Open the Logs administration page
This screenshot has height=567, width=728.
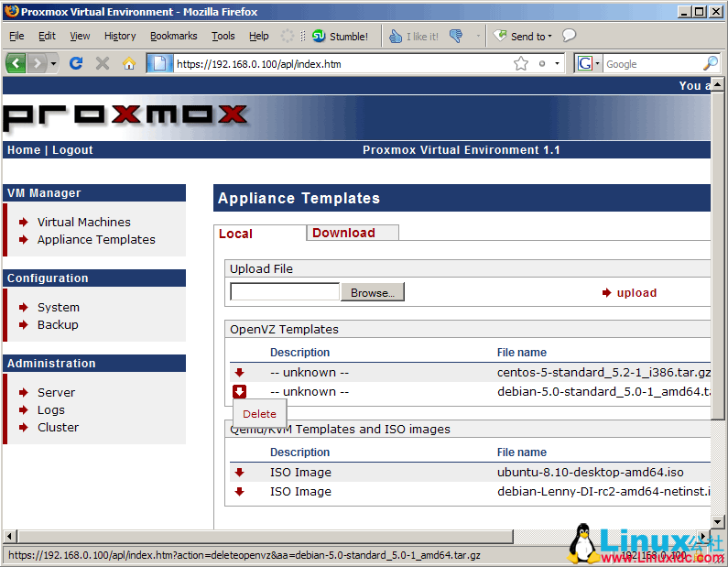pos(51,410)
